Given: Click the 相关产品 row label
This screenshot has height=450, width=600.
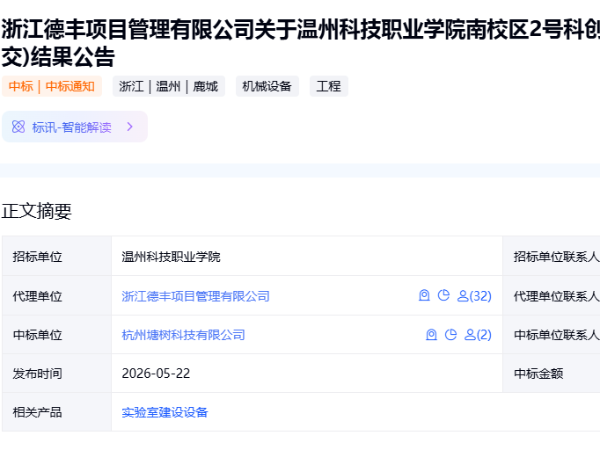Looking at the screenshot, I should pyautogui.click(x=38, y=412).
